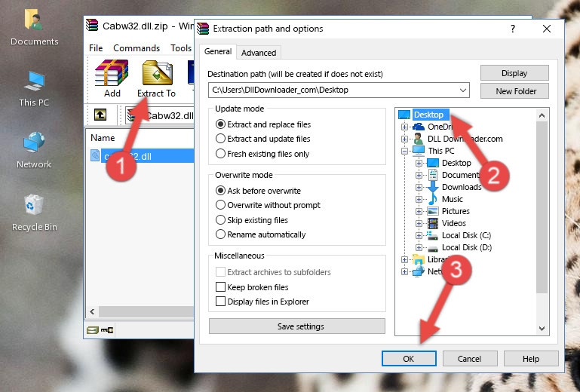Expand the Documents tree node
The image size is (580, 392).
[x=419, y=176]
